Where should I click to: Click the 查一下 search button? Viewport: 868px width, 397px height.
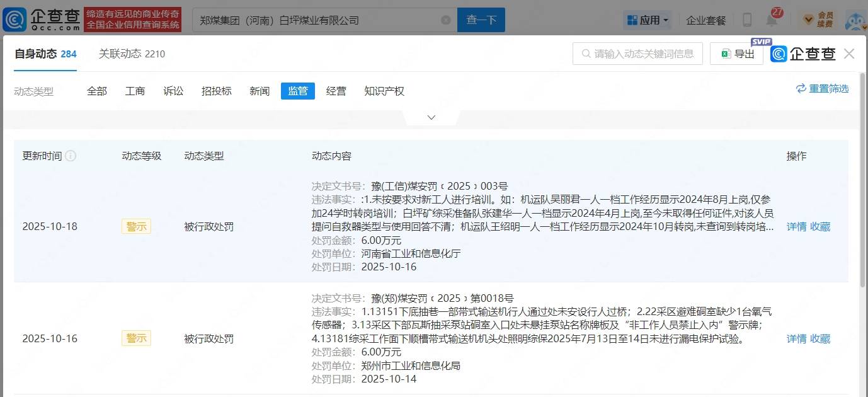pos(481,20)
